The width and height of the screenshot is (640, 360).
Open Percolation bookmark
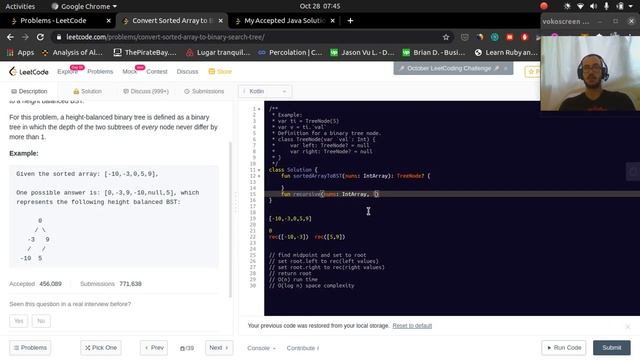290,53
